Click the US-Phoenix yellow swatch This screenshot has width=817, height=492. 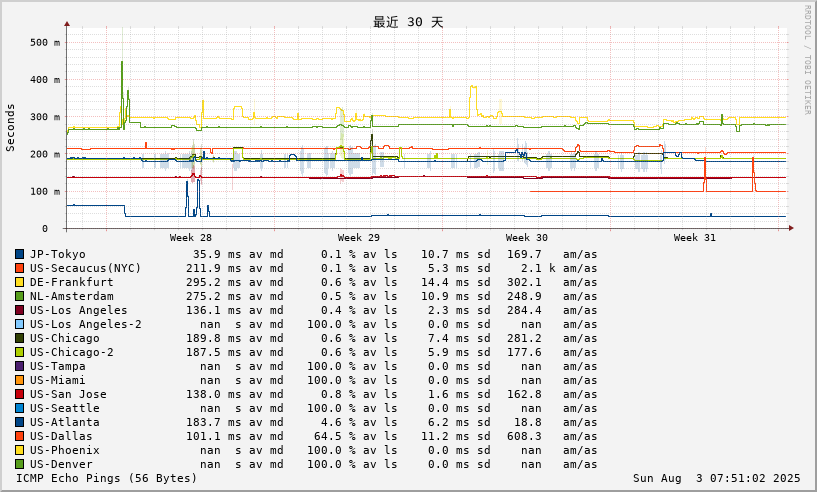pos(19,450)
